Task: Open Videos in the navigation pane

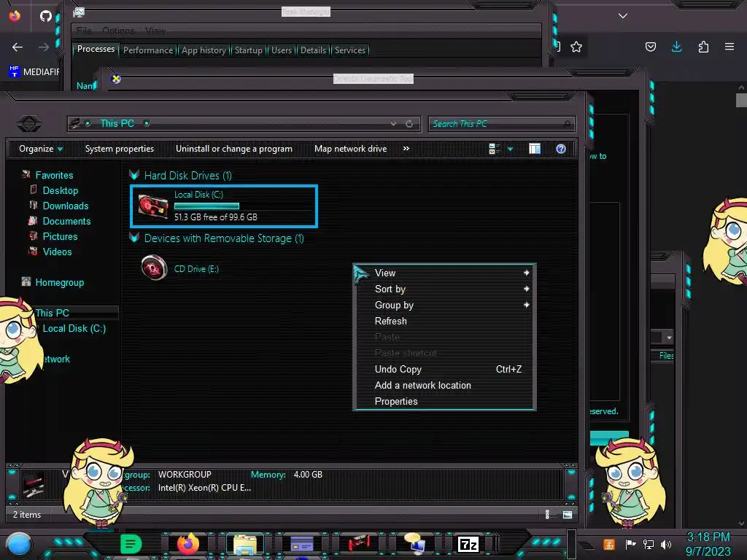Action: (x=57, y=252)
